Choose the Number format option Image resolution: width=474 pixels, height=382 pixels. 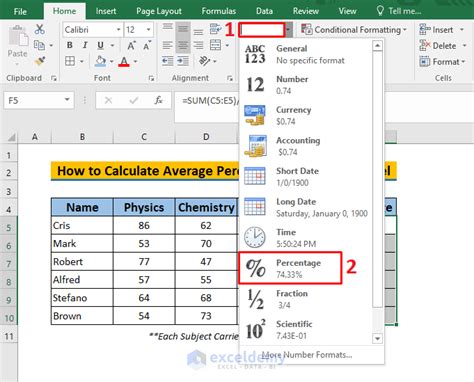[306, 85]
